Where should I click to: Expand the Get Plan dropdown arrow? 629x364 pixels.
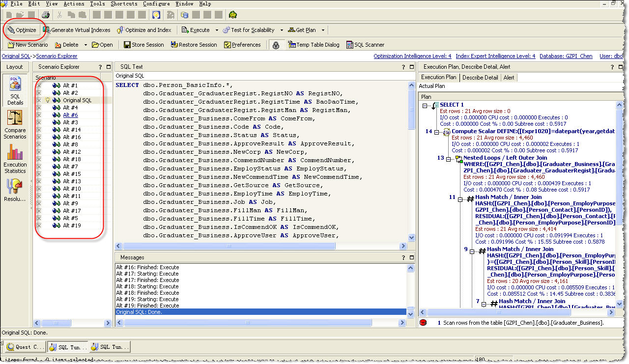[x=323, y=30]
